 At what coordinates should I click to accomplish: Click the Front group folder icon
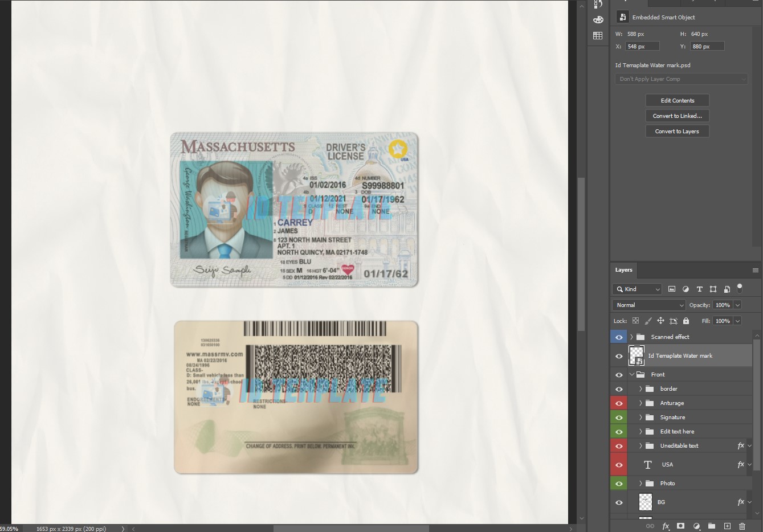click(x=640, y=374)
